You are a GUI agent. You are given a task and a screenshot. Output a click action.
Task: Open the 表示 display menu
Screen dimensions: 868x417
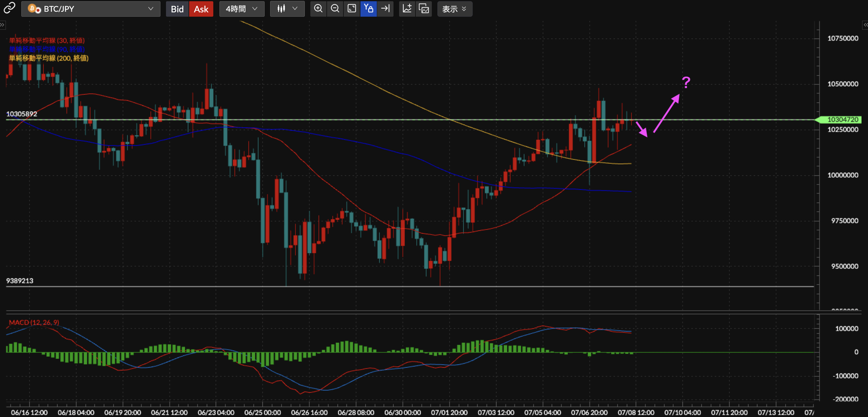454,9
